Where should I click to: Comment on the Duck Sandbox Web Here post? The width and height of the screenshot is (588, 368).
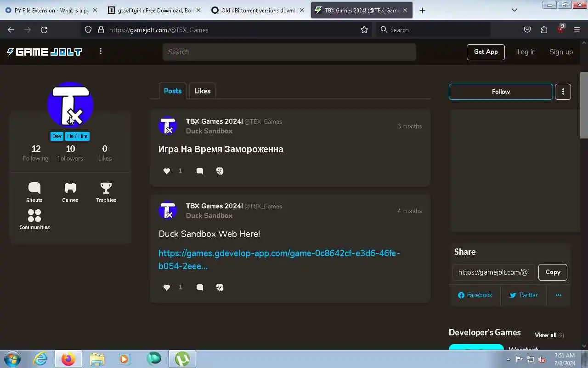tap(200, 287)
